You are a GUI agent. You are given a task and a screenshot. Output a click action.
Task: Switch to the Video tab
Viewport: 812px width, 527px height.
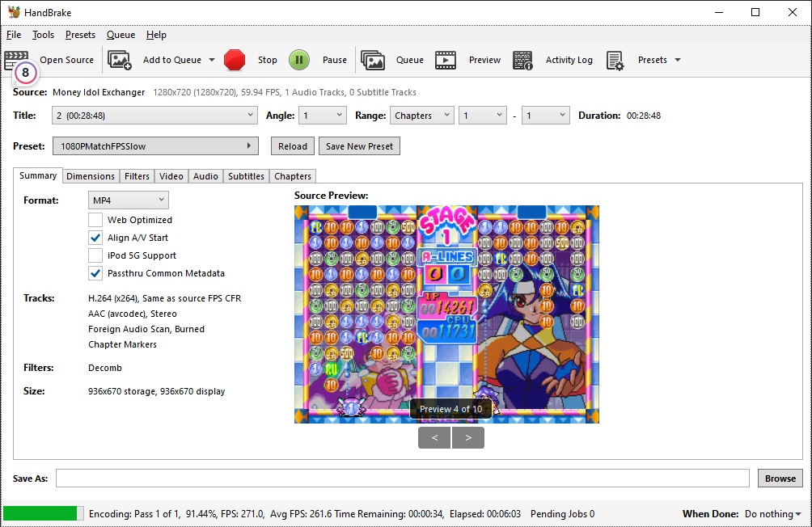tap(171, 176)
